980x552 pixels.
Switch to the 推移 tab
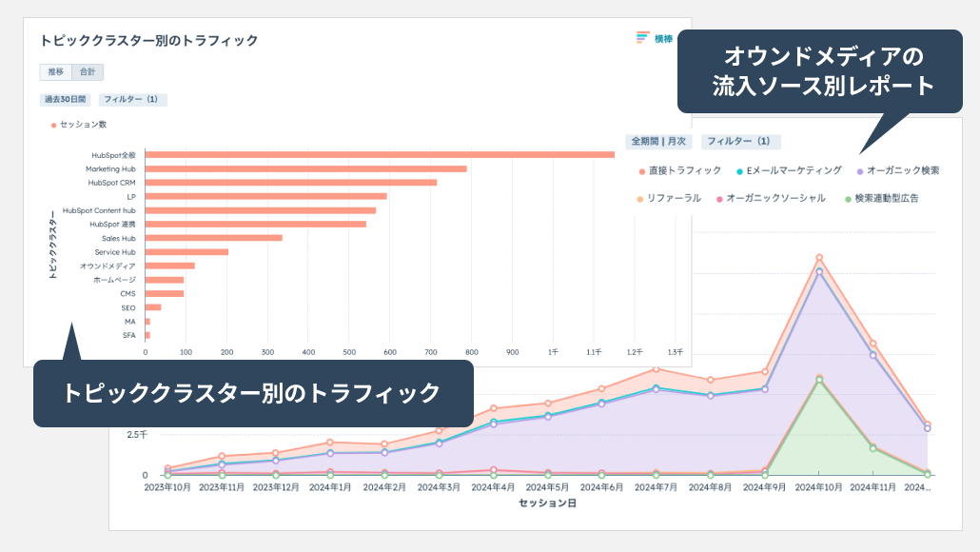[x=56, y=72]
